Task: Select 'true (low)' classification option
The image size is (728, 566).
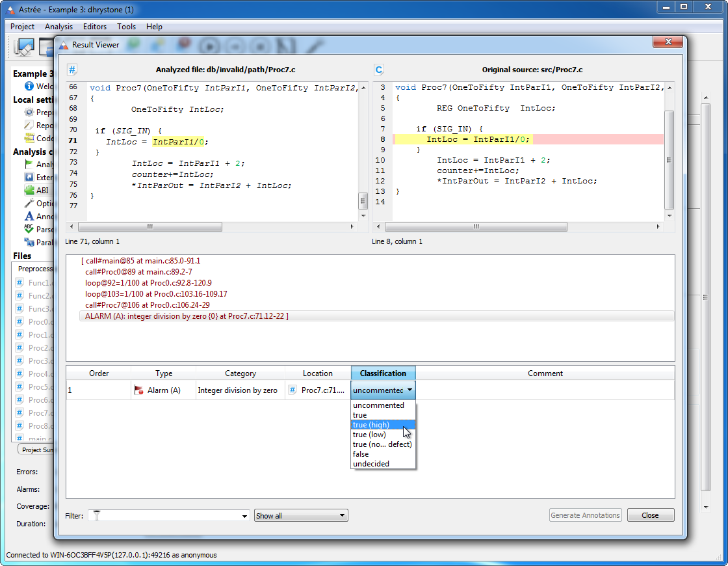Action: (x=383, y=435)
